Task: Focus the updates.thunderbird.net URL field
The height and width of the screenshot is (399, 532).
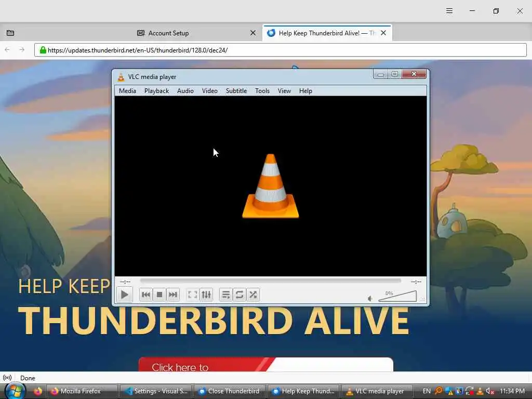Action: (280, 50)
